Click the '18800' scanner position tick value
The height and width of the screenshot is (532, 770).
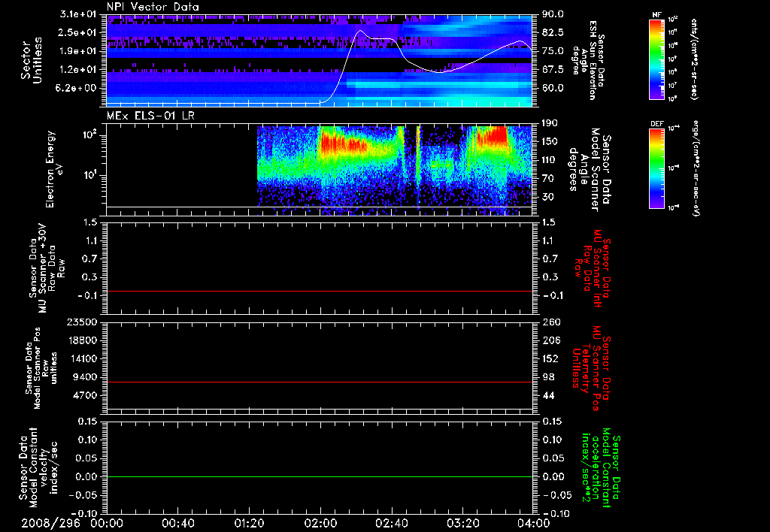(82, 340)
